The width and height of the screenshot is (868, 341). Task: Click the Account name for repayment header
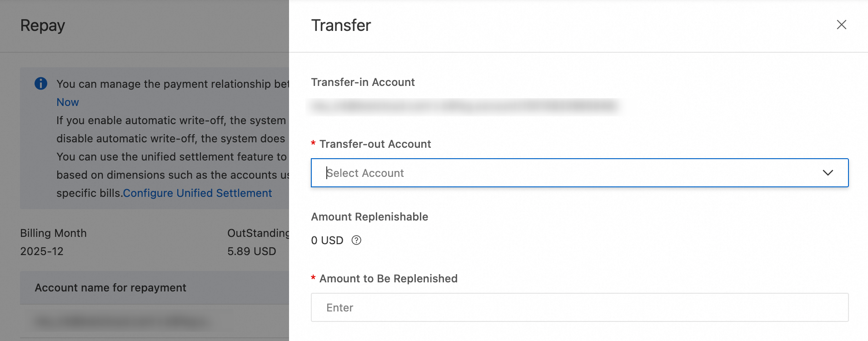[x=110, y=288]
